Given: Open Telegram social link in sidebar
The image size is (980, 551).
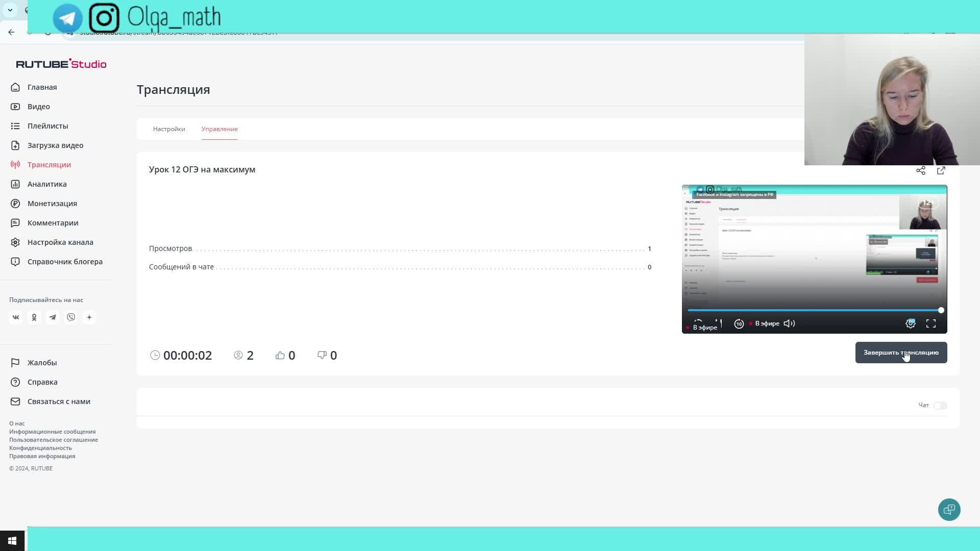Looking at the screenshot, I should coord(53,317).
